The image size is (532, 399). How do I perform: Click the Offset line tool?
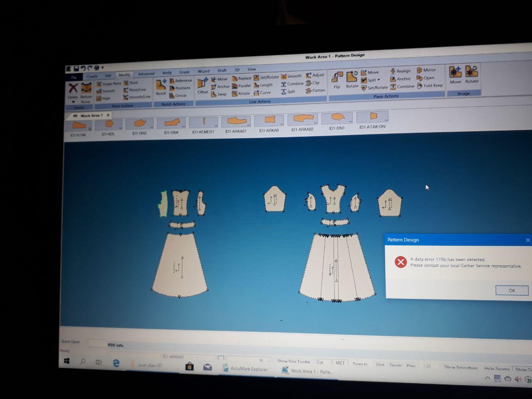[202, 86]
